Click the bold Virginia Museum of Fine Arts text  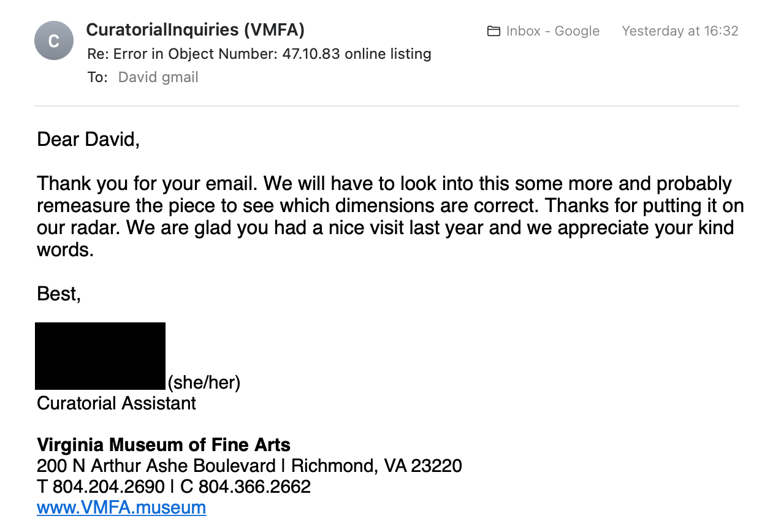click(x=164, y=444)
